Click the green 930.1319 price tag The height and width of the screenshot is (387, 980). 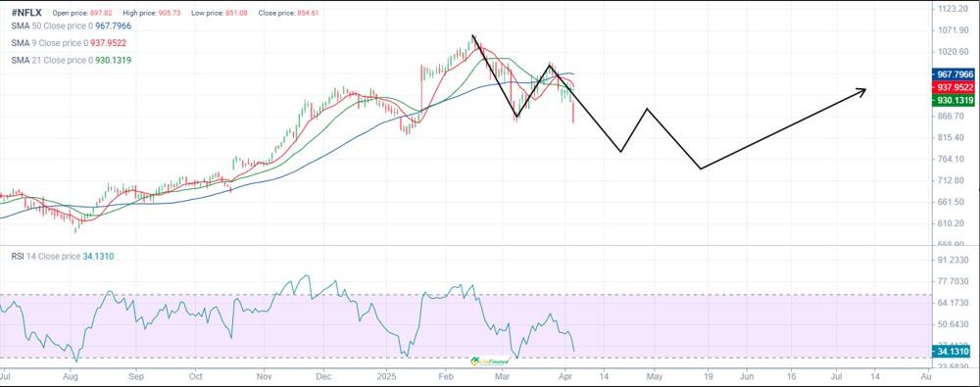[x=953, y=100]
